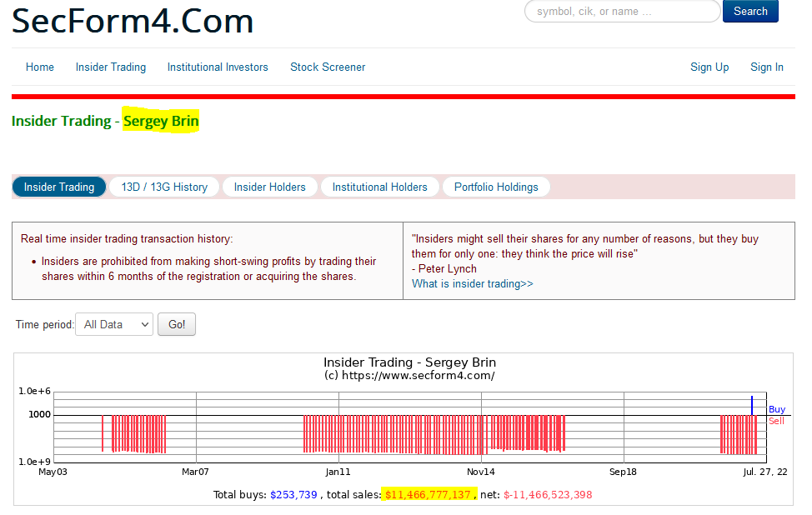Select the Insider Trading pill tab
The height and width of the screenshot is (515, 812).
tap(59, 187)
